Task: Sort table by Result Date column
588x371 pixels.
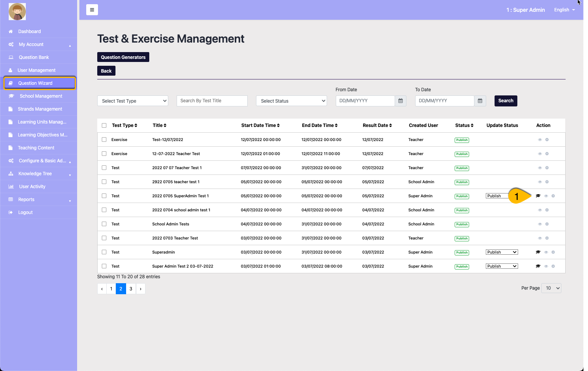Action: [377, 125]
